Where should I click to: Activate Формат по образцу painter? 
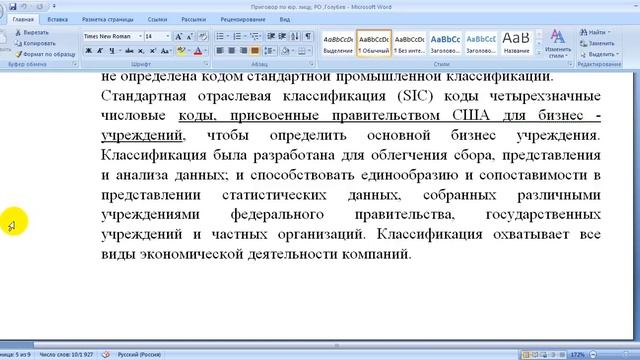[45, 54]
